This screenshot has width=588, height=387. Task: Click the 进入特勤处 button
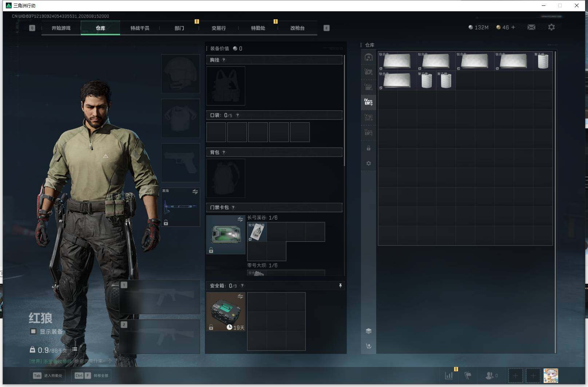(x=48, y=376)
